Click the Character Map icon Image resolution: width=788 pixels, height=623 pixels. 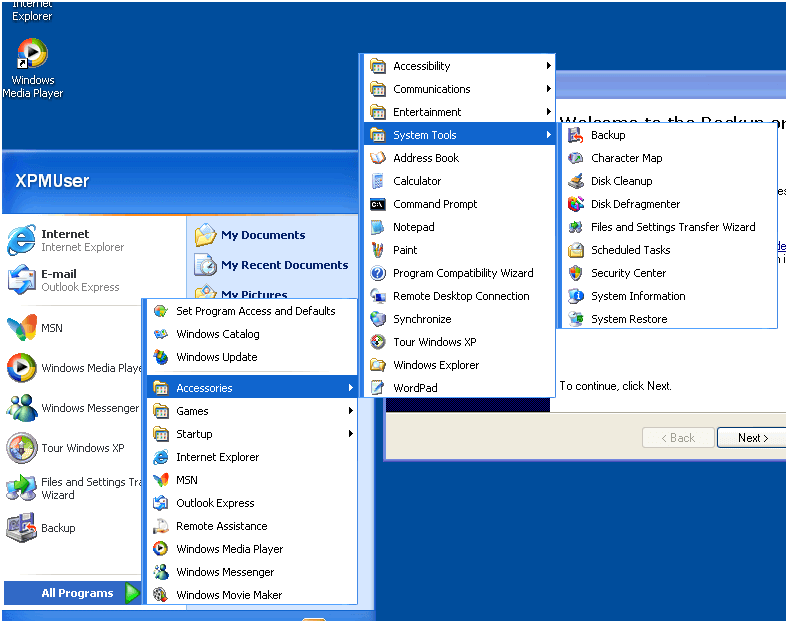tap(575, 158)
